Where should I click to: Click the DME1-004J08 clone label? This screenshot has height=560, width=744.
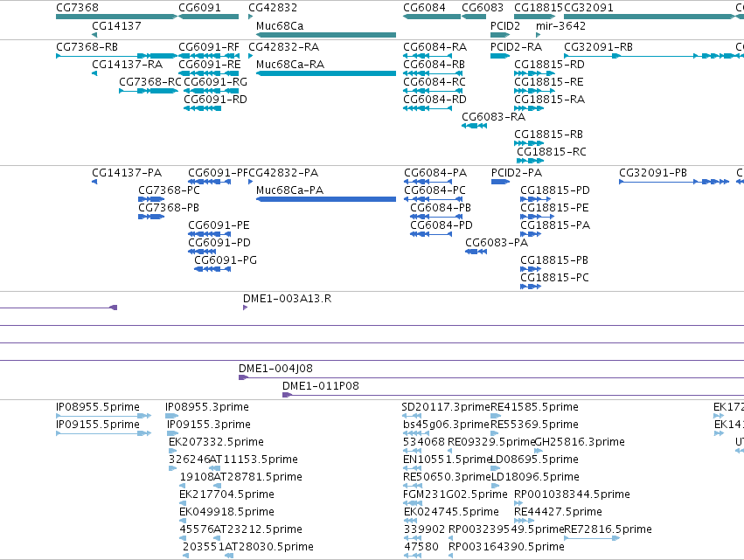coord(275,369)
